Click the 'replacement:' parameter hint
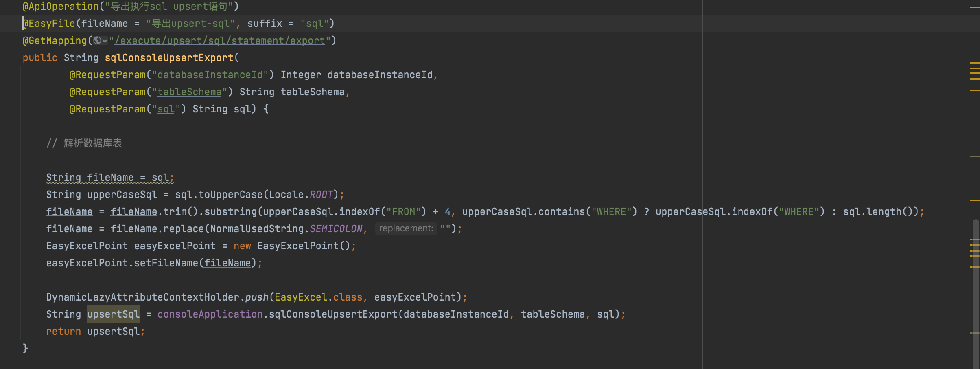The width and height of the screenshot is (980, 369). tap(406, 228)
